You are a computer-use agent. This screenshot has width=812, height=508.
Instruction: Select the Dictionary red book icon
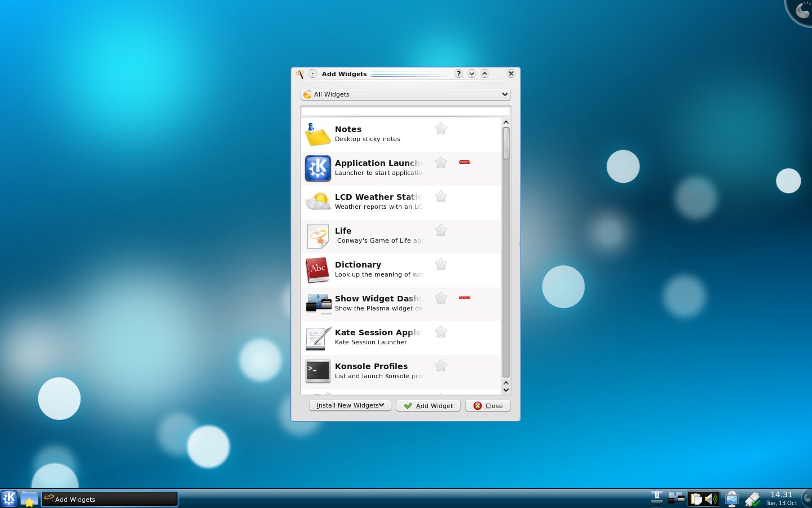click(x=317, y=270)
